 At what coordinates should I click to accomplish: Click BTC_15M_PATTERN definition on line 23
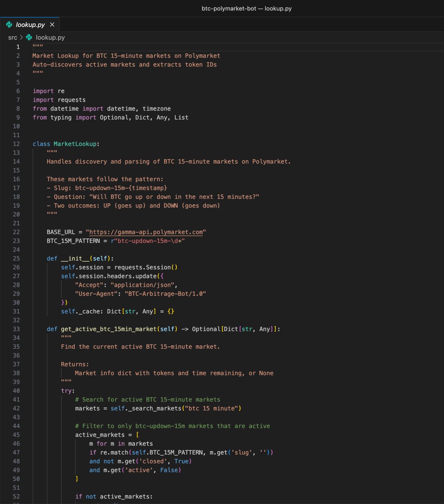[73, 241]
